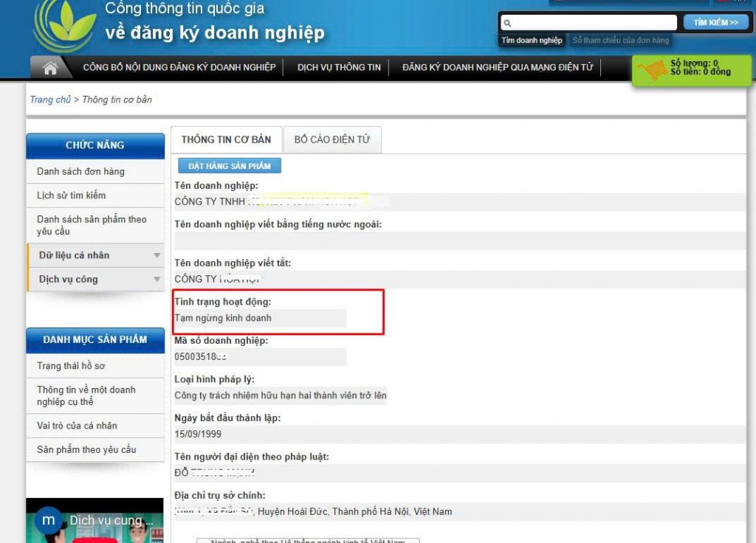The height and width of the screenshot is (543, 756).
Task: Open Đăng ký doanh nghiệp qua mạng điện tử
Action: (497, 67)
